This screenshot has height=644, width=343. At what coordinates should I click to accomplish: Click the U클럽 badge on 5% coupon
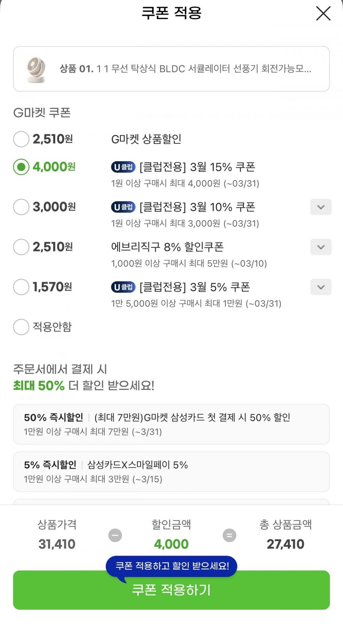tap(123, 287)
